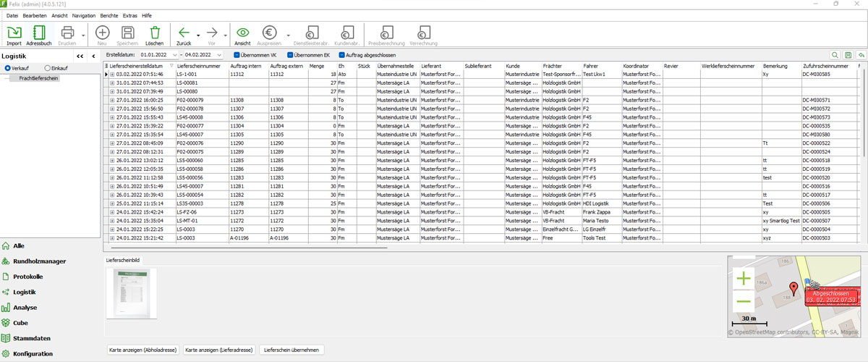Click the green save layout icon
The image size is (868, 362).
point(848,55)
